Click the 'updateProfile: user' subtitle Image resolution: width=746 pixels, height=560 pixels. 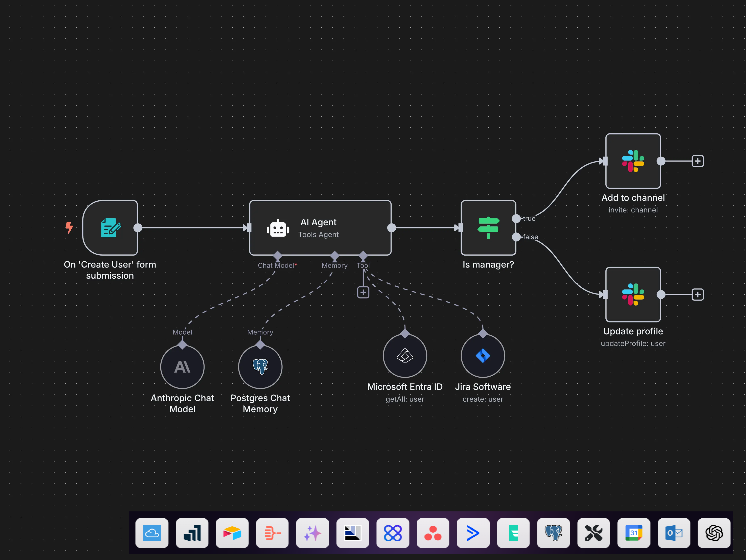click(633, 343)
